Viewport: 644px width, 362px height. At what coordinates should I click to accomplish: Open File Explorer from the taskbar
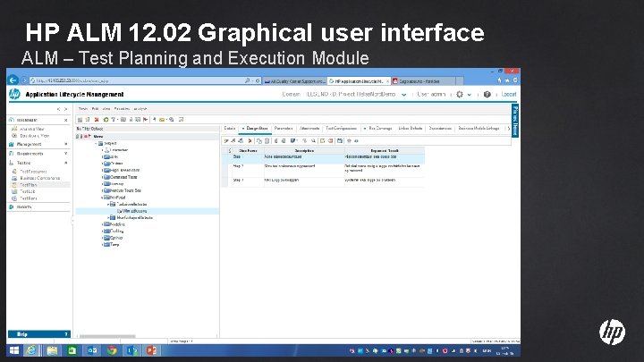point(52,350)
